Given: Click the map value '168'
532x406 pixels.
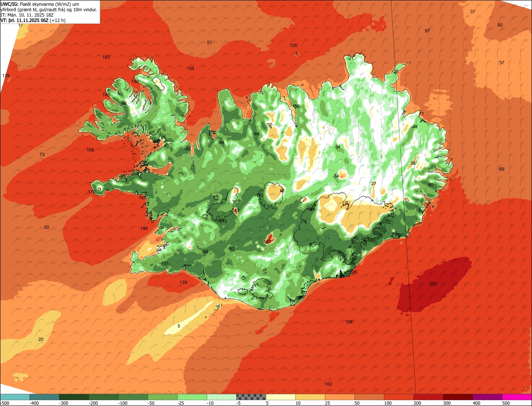Looking at the screenshot, I should (x=90, y=150).
